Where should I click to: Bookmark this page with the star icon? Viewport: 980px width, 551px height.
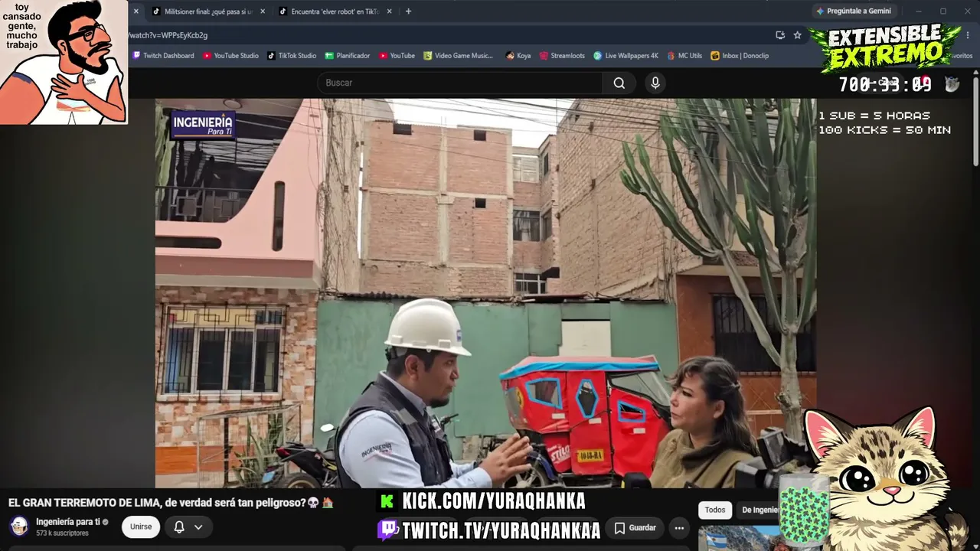point(797,35)
